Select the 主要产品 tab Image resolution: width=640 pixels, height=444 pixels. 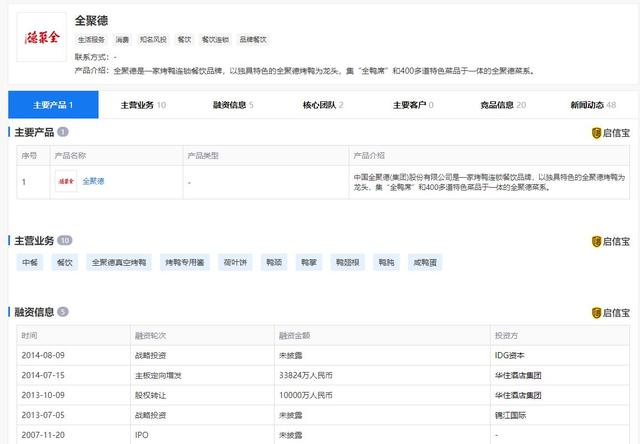point(53,105)
